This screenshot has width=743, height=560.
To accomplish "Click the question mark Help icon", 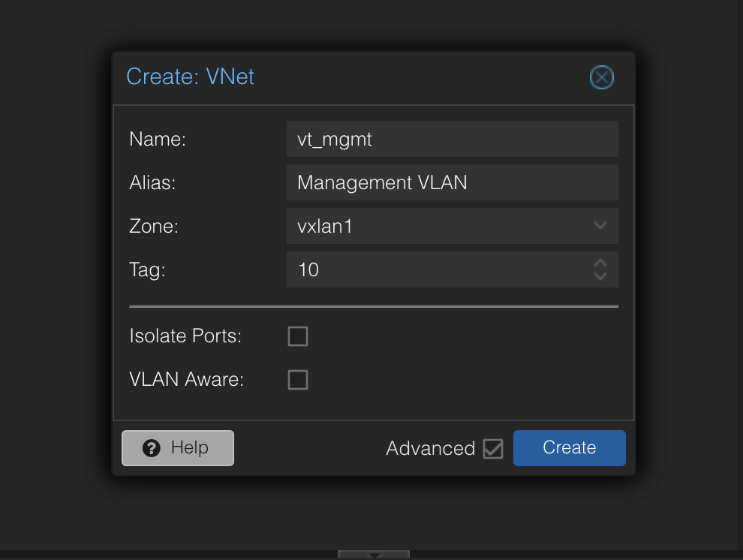I will tap(152, 447).
